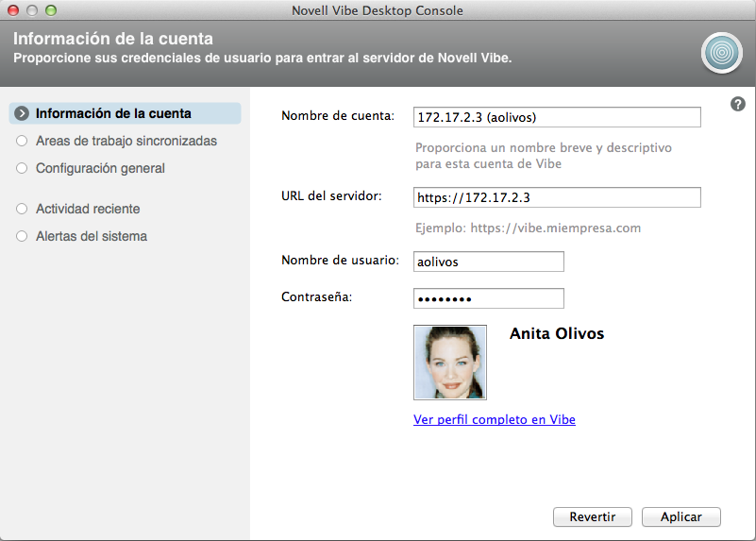Open Ver perfil completo en Vibe link
The width and height of the screenshot is (756, 541).
[x=495, y=419]
